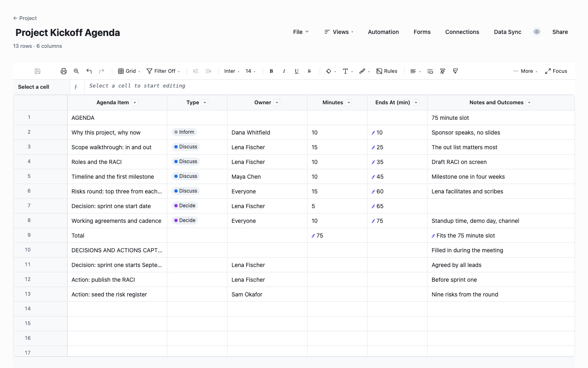Click the increase indent icon
The height and width of the screenshot is (368, 588).
(196, 71)
